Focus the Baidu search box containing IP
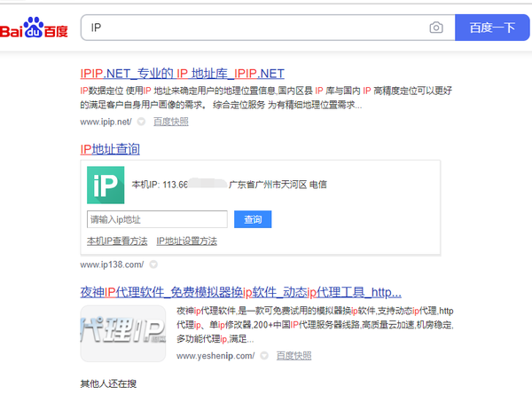Image resolution: width=532 pixels, height=395 pixels. pos(268,28)
